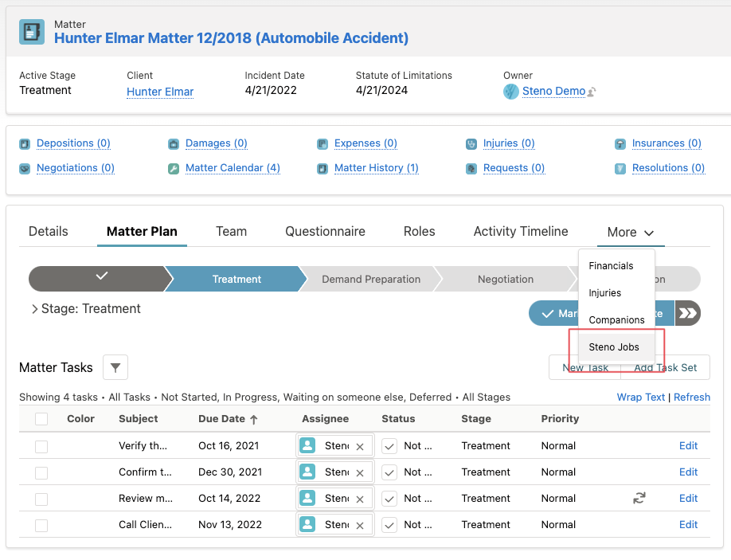
Task: Click the Damages related list icon
Action: tap(174, 144)
